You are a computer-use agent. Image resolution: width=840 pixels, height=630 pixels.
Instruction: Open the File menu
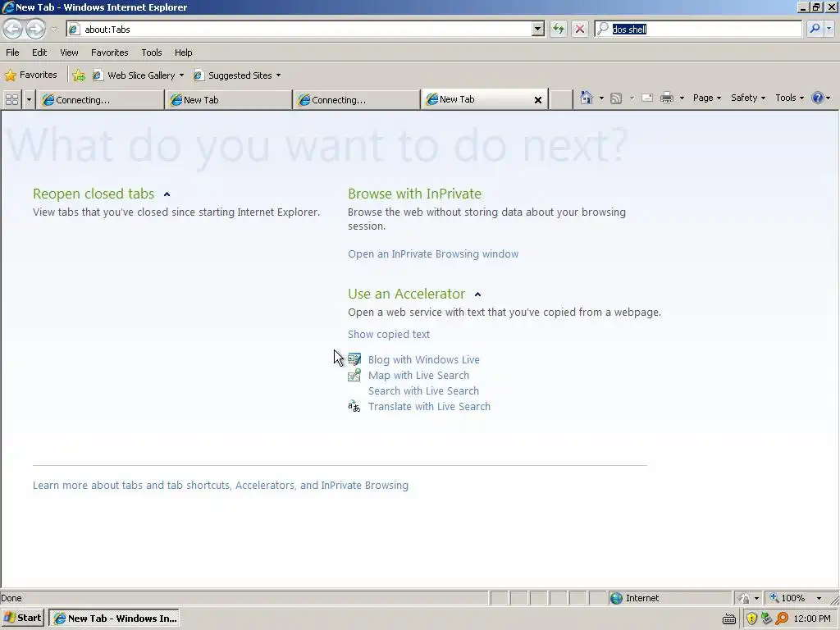pos(12,52)
